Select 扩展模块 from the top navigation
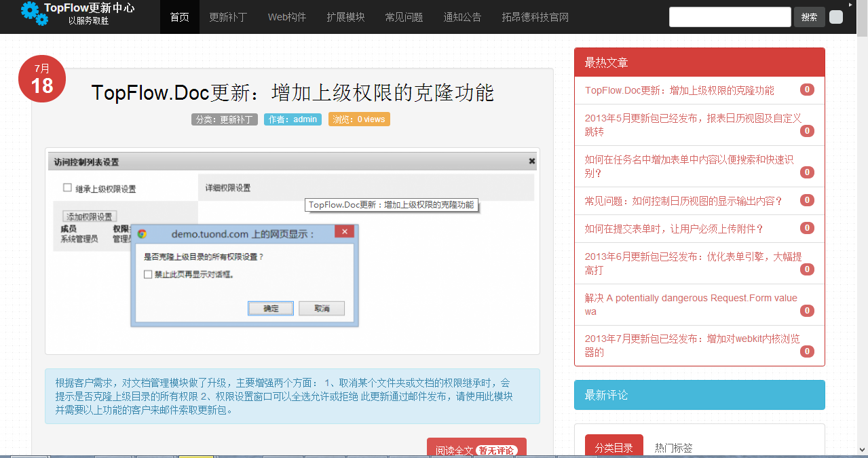This screenshot has height=458, width=868. click(x=345, y=17)
